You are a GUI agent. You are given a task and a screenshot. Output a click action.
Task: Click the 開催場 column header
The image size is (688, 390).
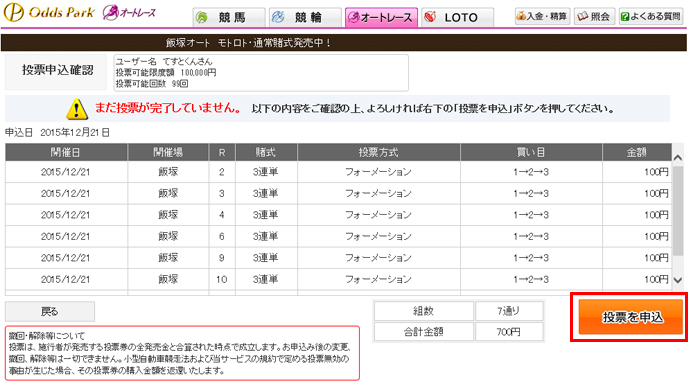click(168, 152)
